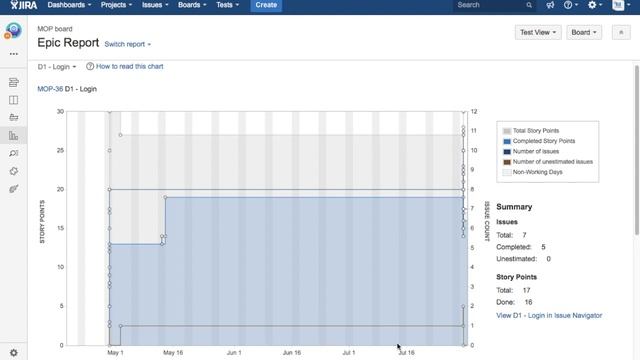Viewport: 640px width, 360px height.
Task: Click Total Story Points legend swatch
Action: pyautogui.click(x=507, y=131)
